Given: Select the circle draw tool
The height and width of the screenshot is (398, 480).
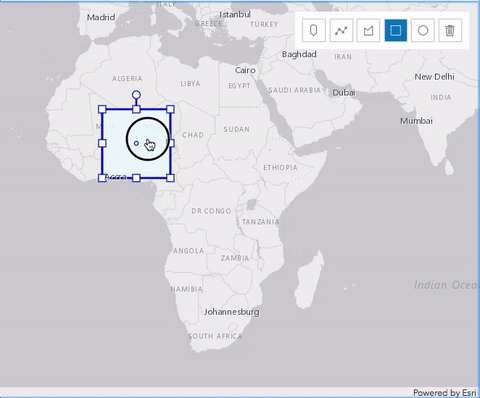Looking at the screenshot, I should point(423,30).
